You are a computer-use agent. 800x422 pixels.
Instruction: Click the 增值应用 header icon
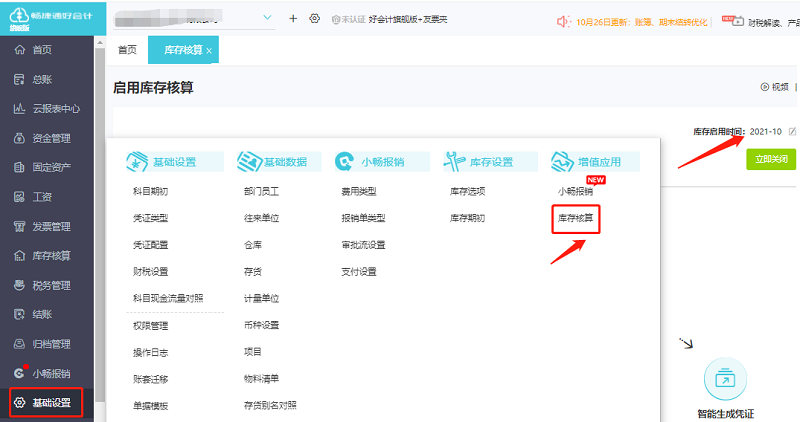point(562,162)
